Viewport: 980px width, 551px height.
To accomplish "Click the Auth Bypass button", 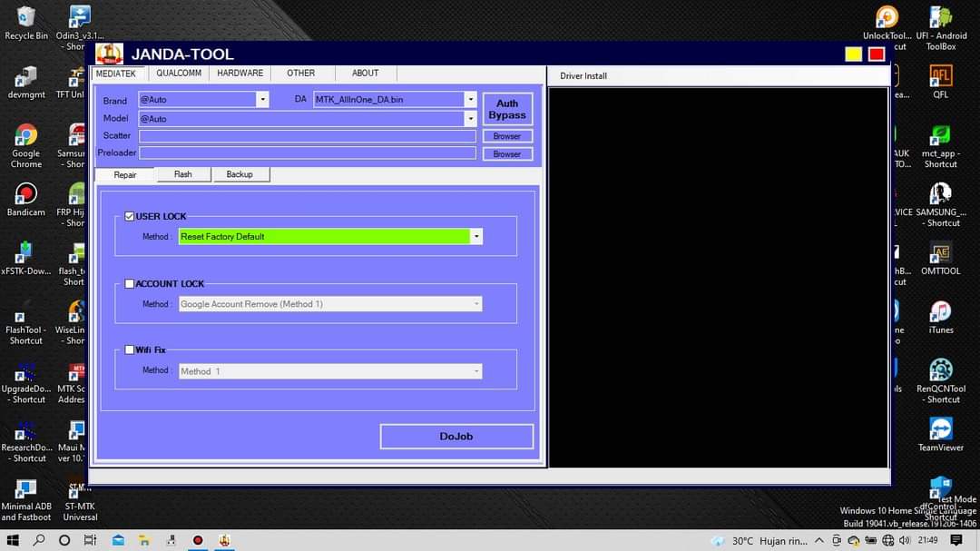I will 507,109.
